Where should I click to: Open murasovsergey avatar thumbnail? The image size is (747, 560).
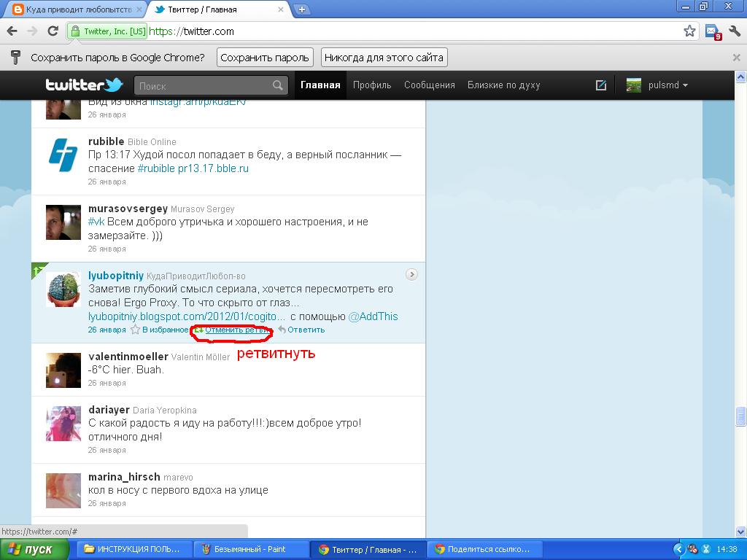point(63,222)
